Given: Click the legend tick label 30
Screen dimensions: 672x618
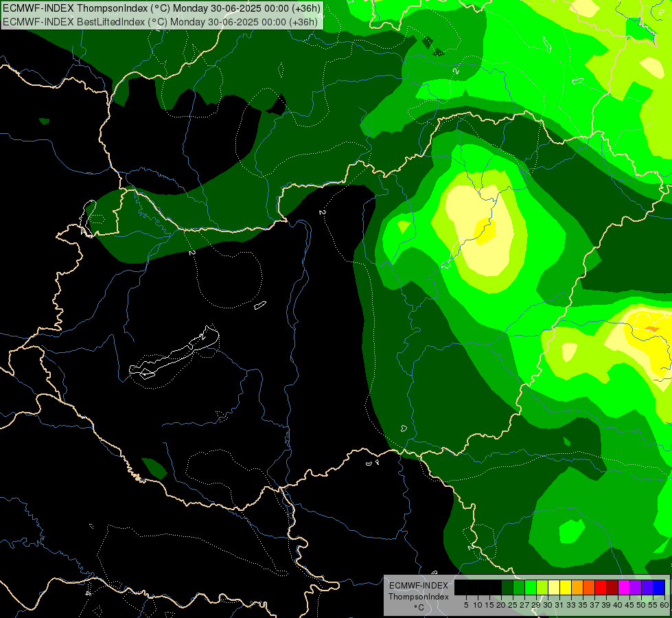Looking at the screenshot, I should pyautogui.click(x=548, y=605).
